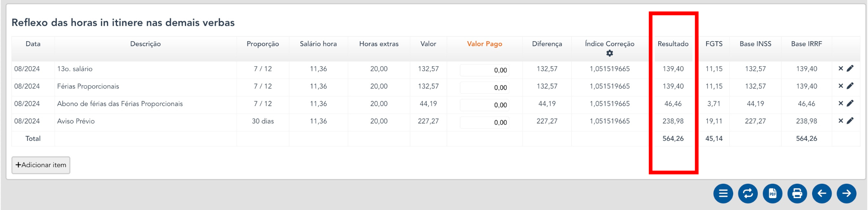
Task: Delete the Férias Proporcionais row
Action: pos(841,86)
